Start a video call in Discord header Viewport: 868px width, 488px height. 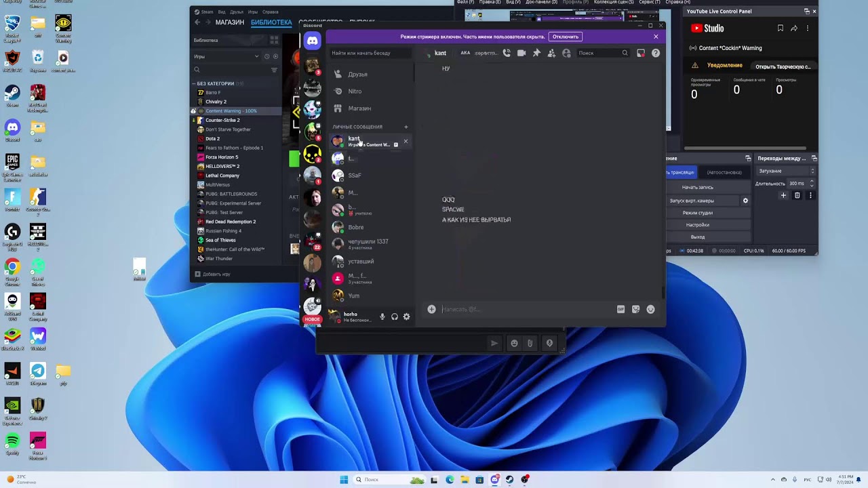pos(521,53)
